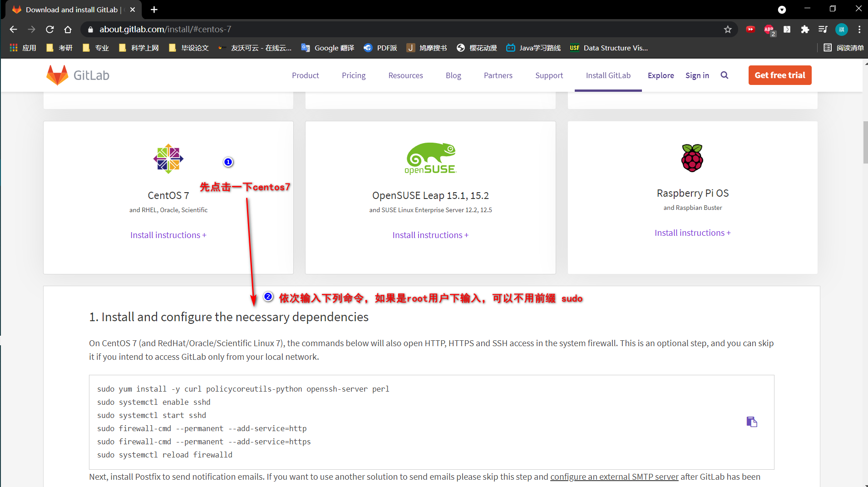Toggle the bookmark star for this page

(728, 29)
